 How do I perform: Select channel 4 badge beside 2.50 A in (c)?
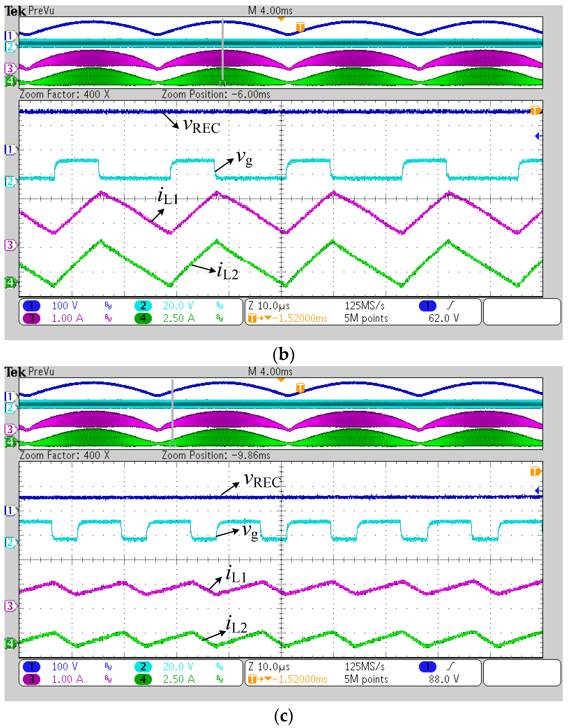(x=143, y=679)
